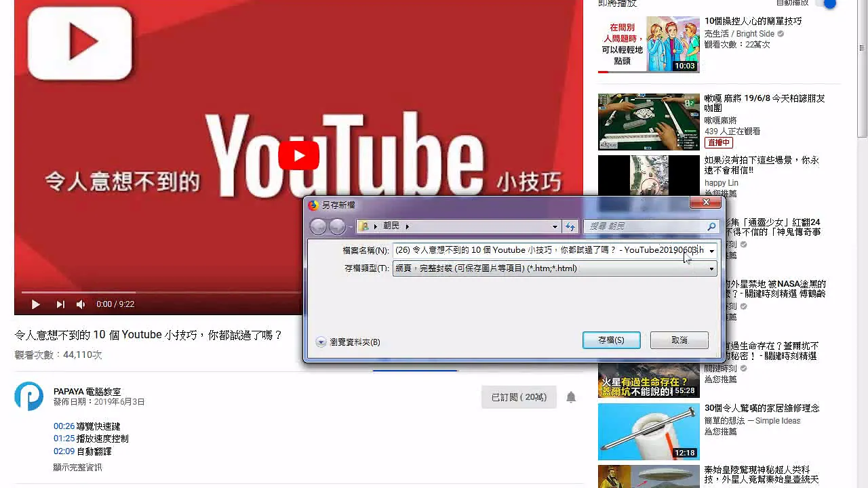Open the PAPAYA channel avatar
Image resolution: width=868 pixels, height=488 pixels.
click(x=29, y=396)
